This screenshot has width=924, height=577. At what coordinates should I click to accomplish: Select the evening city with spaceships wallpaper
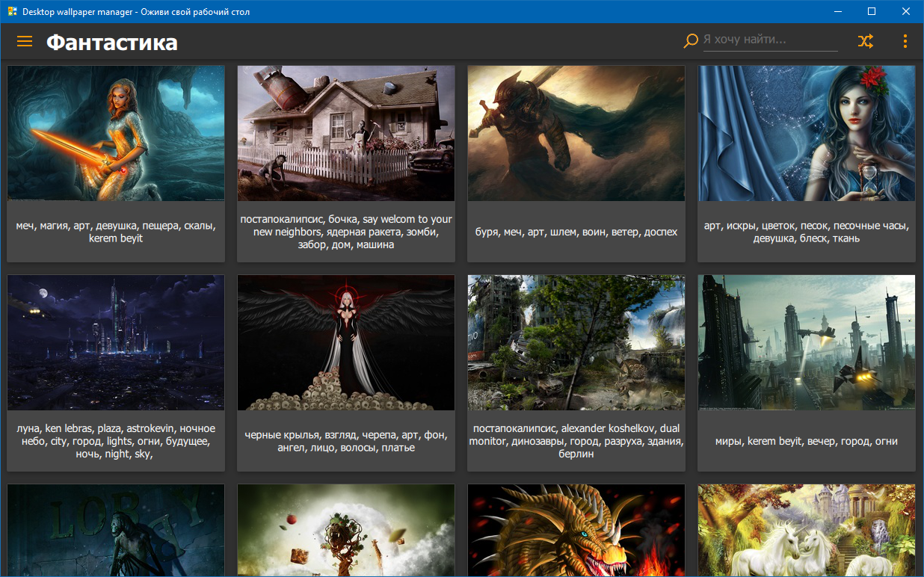tap(807, 342)
